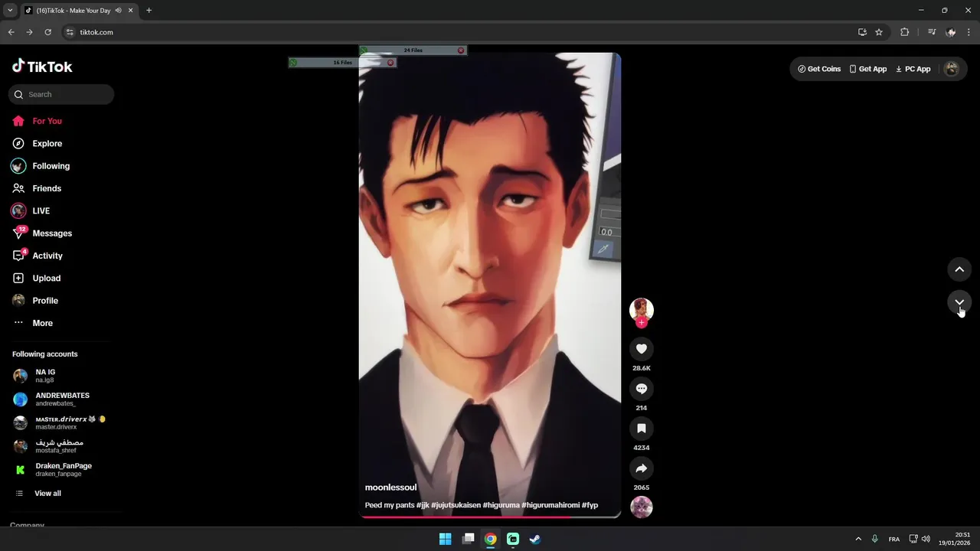980x551 pixels.
Task: Open the moonlessoul username link
Action: pos(390,487)
